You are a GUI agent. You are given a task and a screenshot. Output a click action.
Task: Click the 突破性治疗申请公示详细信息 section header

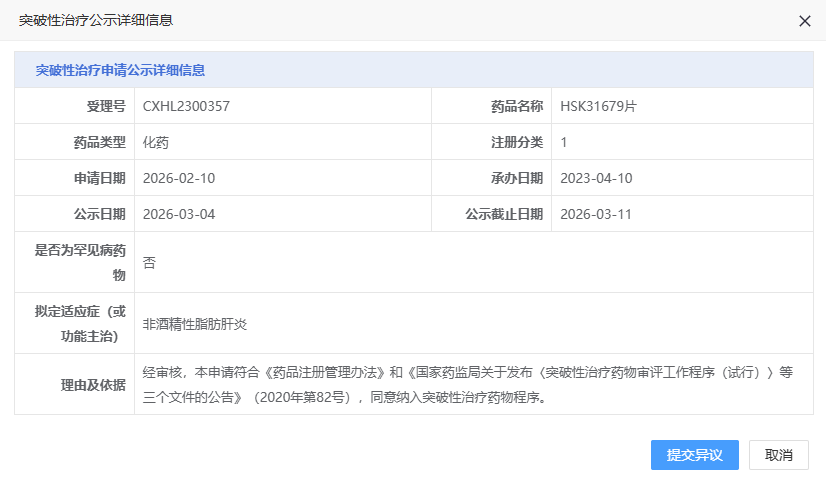(x=120, y=70)
